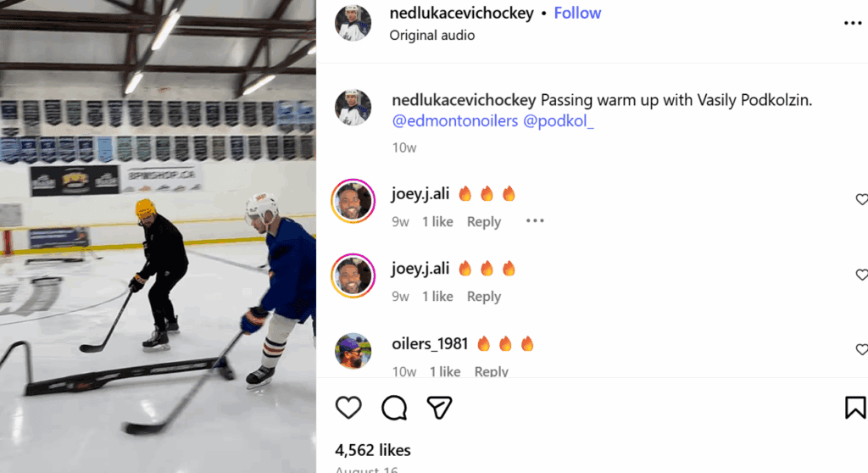Reply to the second joey.j.ali comment
The image size is (868, 473).
click(484, 297)
